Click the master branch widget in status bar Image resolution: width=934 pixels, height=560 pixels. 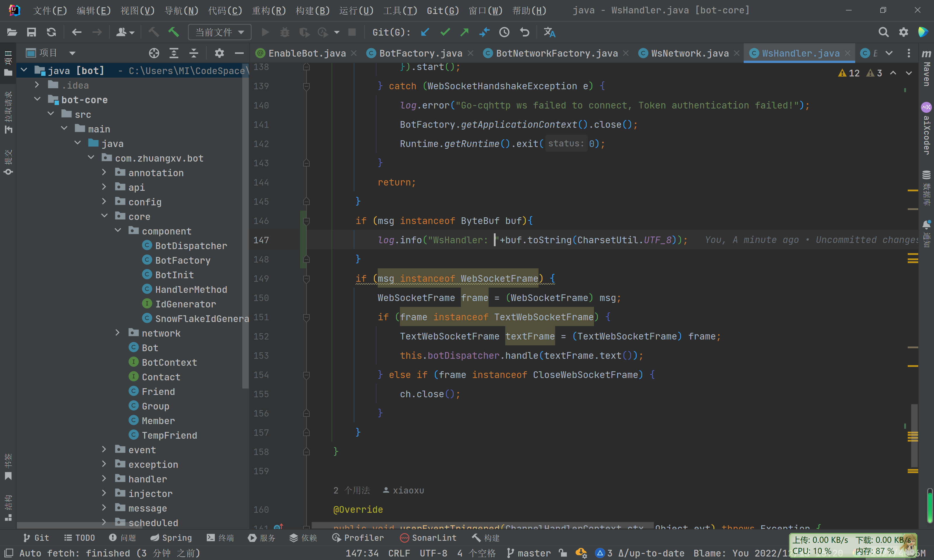point(534,553)
